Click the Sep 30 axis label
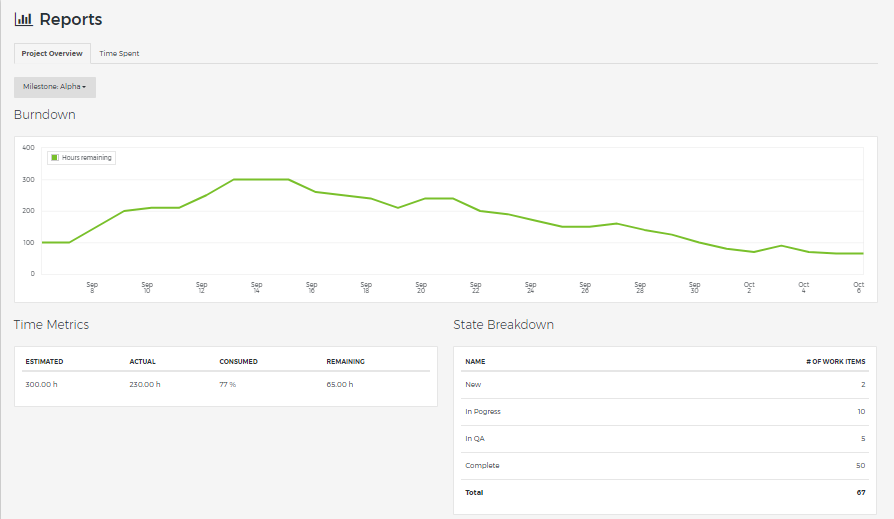Viewport: 894px width, 519px height. pos(694,287)
